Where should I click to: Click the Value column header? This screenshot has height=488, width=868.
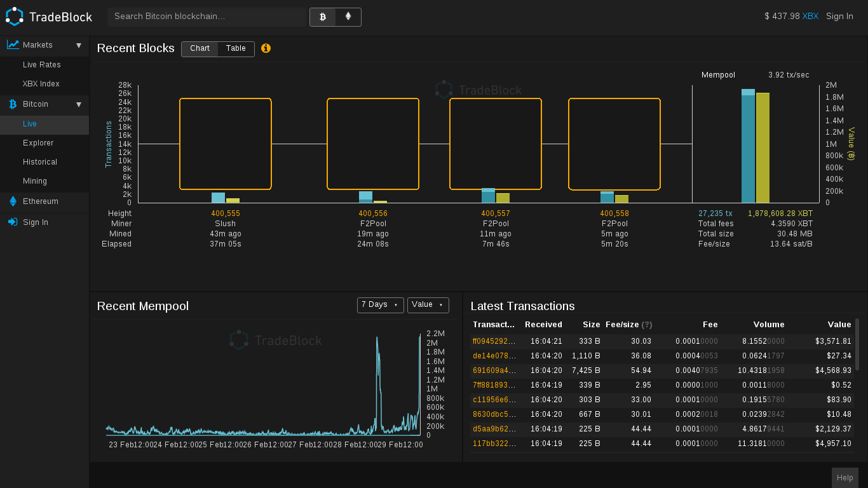(x=839, y=325)
